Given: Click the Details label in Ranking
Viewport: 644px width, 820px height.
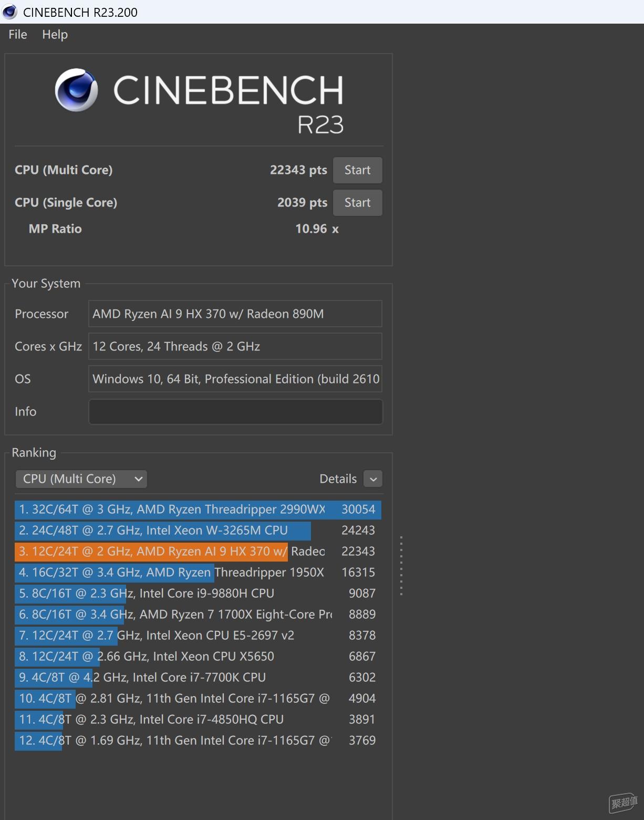Looking at the screenshot, I should tap(338, 479).
